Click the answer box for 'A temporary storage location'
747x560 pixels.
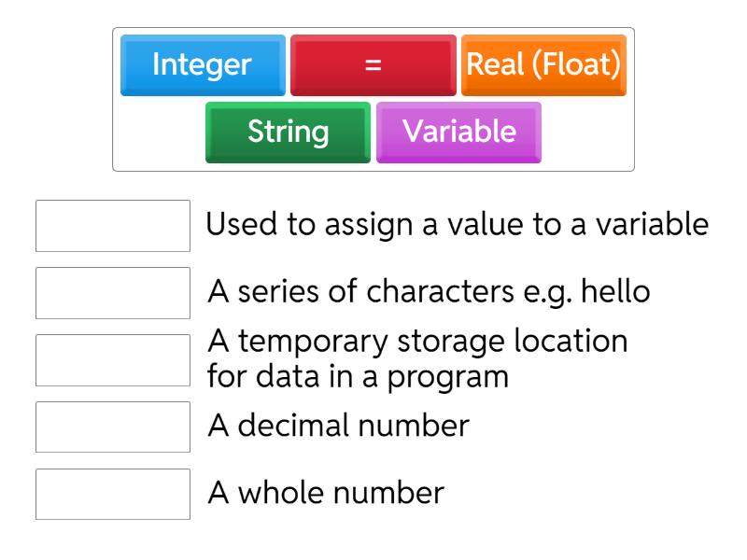pyautogui.click(x=112, y=358)
